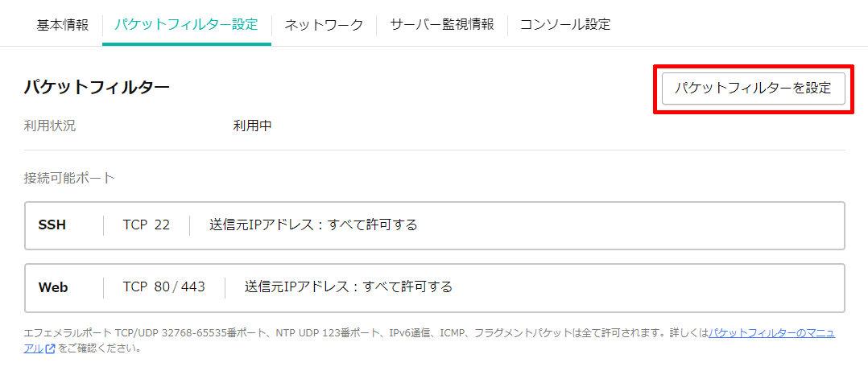Image resolution: width=868 pixels, height=375 pixels.
Task: Switch to the 基本情報 tab
Action: 63,25
